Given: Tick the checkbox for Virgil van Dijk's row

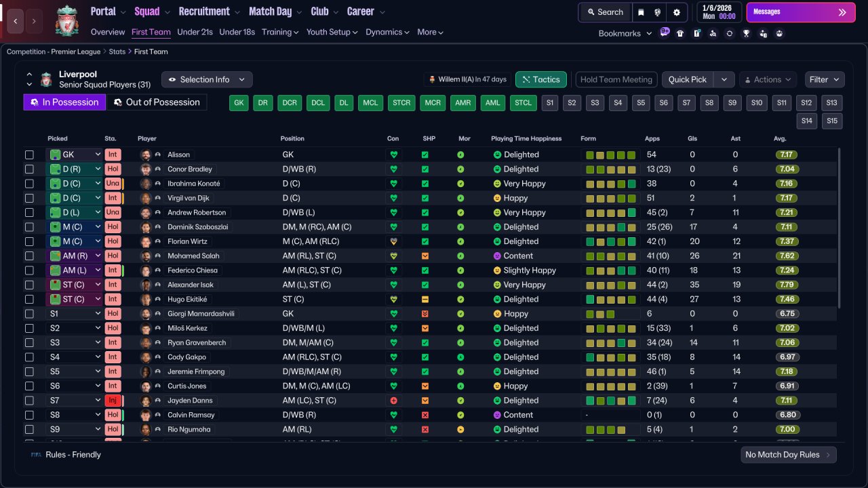Looking at the screenshot, I should pos(29,198).
